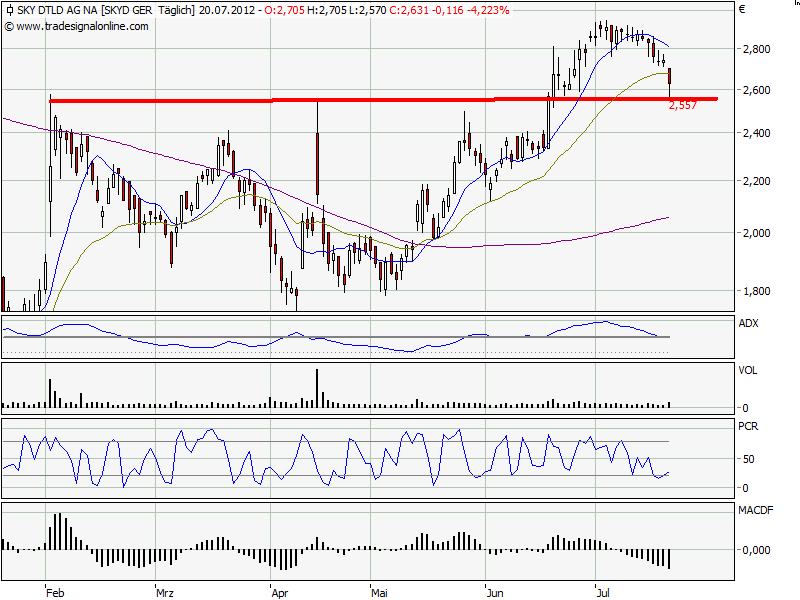Select the VOL indicator panel label
This screenshot has width=800, height=600.
[x=748, y=370]
